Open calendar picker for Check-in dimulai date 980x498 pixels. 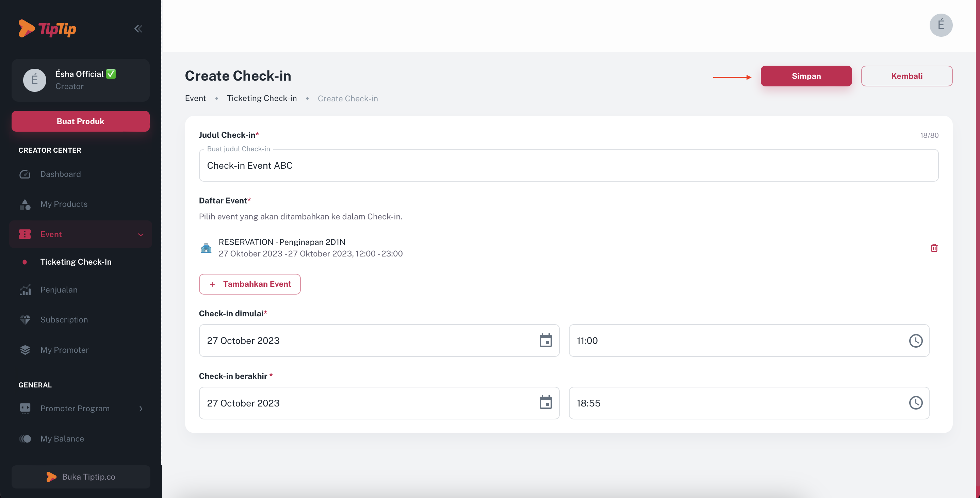545,341
